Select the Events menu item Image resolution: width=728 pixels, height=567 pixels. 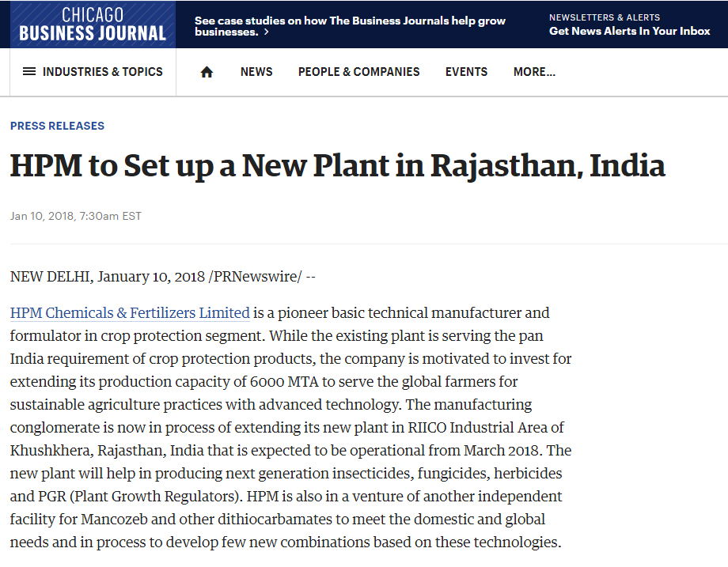pyautogui.click(x=466, y=72)
